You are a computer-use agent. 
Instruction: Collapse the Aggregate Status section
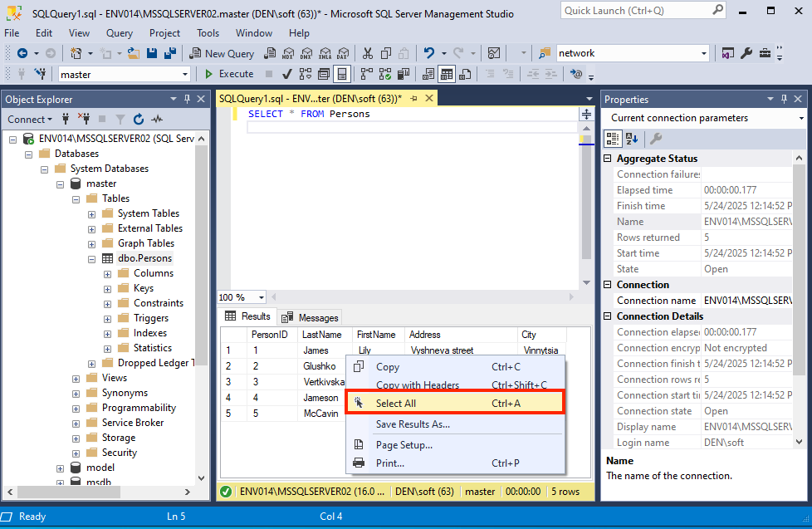[608, 159]
